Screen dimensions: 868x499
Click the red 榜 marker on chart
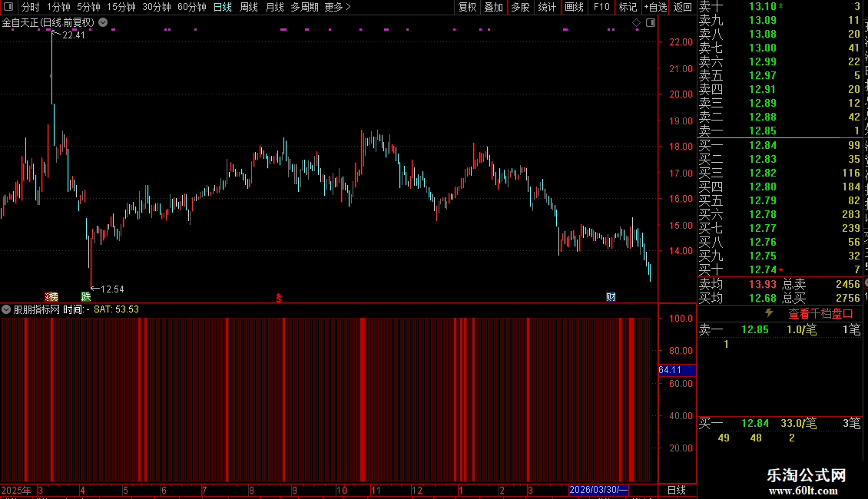point(51,297)
